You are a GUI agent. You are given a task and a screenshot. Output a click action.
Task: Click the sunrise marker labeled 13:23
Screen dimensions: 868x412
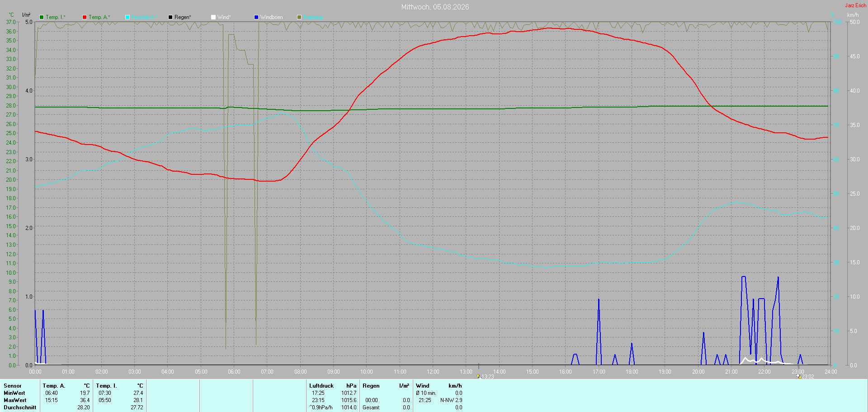(478, 376)
